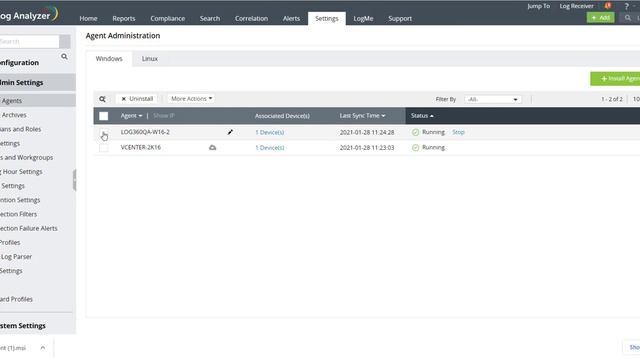
Task: Click the green Install Agent button
Action: click(x=615, y=78)
